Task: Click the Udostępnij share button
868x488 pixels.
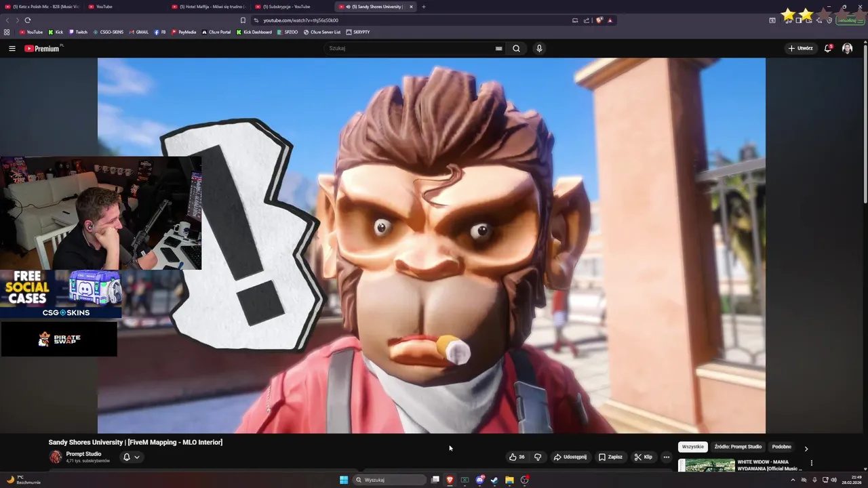Action: point(570,457)
